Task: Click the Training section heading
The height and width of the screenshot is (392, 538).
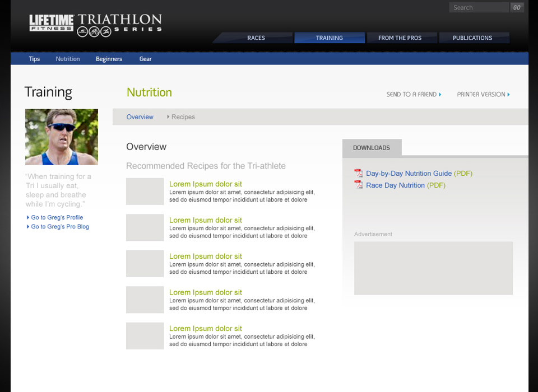Action: [x=48, y=92]
